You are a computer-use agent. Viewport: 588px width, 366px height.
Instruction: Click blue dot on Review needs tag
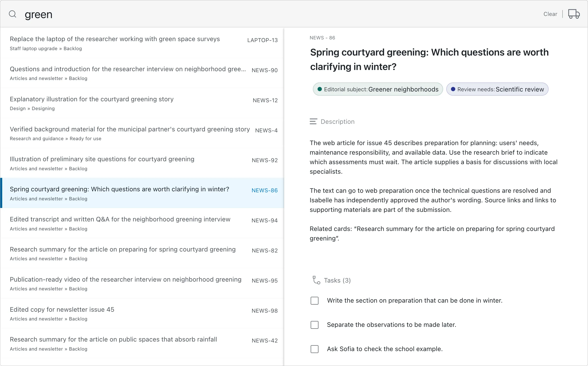(x=453, y=89)
